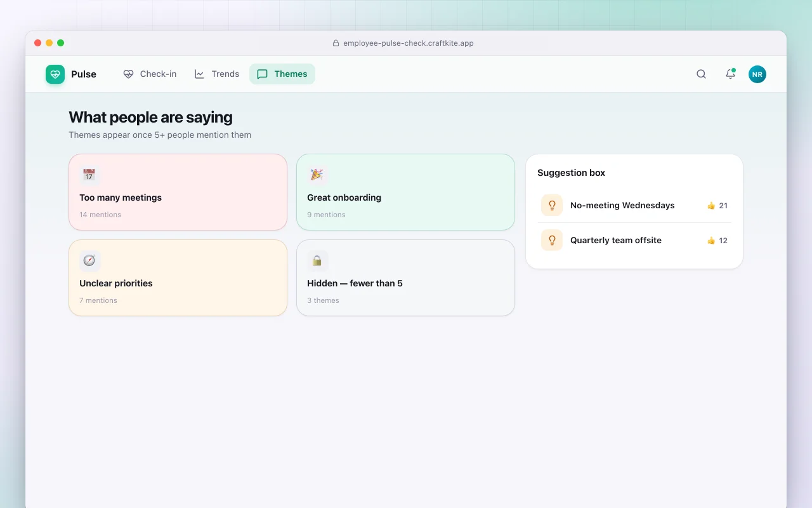Open the NR user avatar

click(x=757, y=74)
